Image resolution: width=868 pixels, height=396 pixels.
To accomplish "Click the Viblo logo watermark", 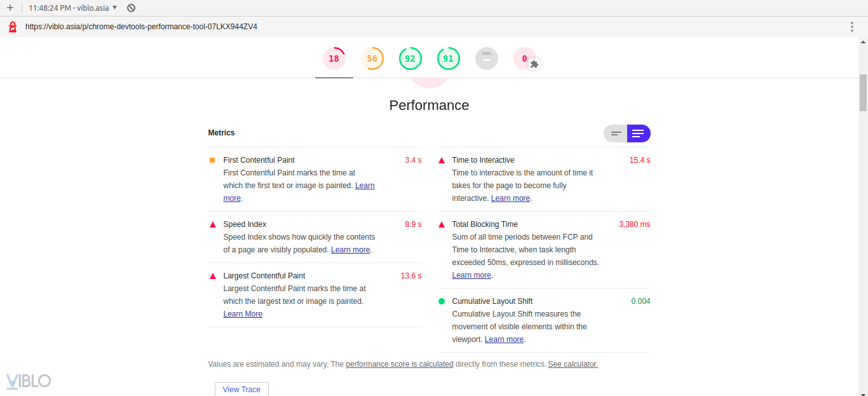I will click(29, 381).
